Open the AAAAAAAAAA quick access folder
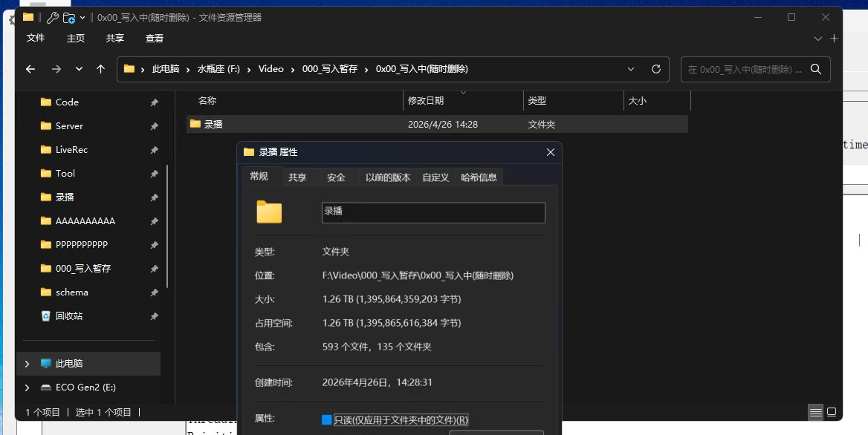Screen dimensions: 868x435 85,221
